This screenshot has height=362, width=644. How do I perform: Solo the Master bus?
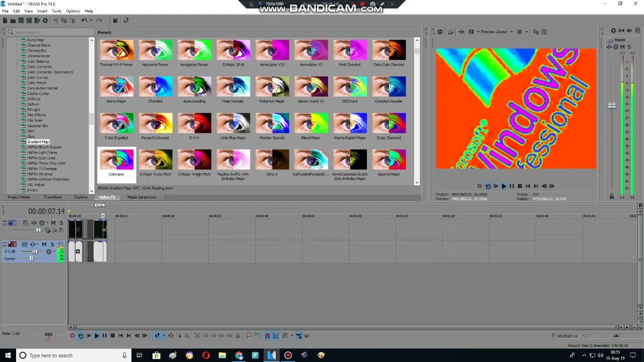click(x=629, y=47)
